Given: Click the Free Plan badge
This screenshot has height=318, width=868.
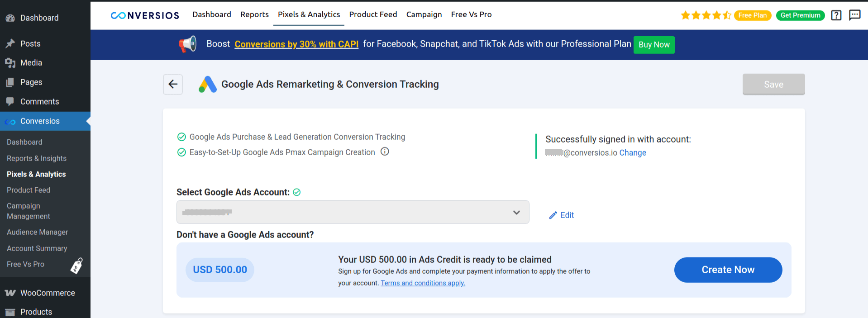Looking at the screenshot, I should coord(753,15).
